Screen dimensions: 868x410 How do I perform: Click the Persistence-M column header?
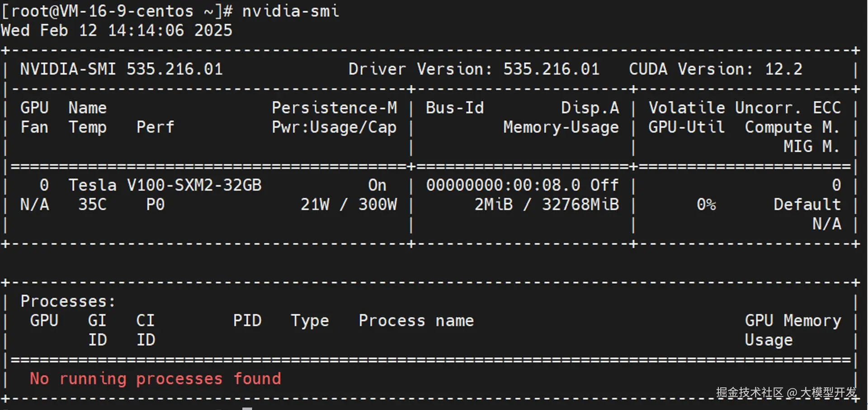point(334,108)
